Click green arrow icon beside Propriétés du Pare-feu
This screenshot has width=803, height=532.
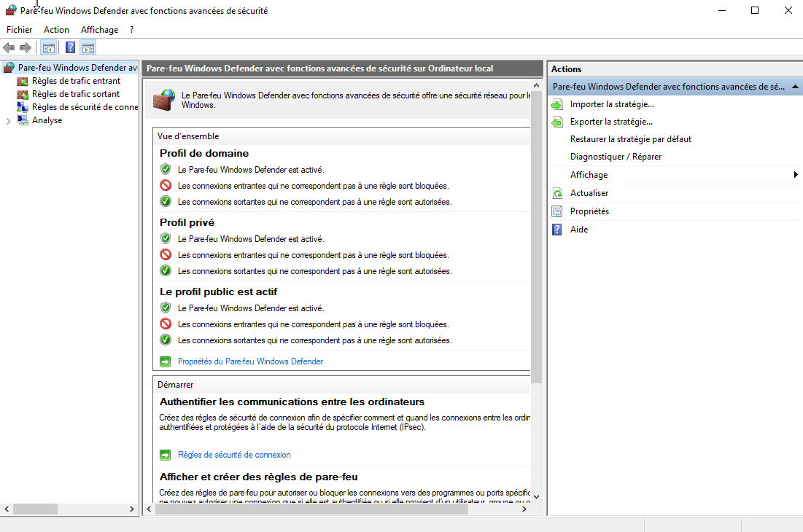pyautogui.click(x=166, y=361)
